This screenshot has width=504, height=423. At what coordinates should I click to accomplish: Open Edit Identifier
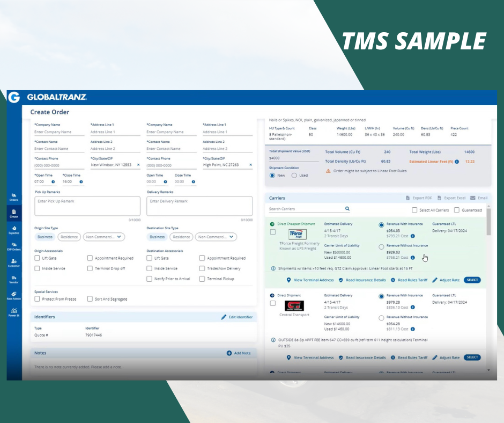tap(237, 317)
